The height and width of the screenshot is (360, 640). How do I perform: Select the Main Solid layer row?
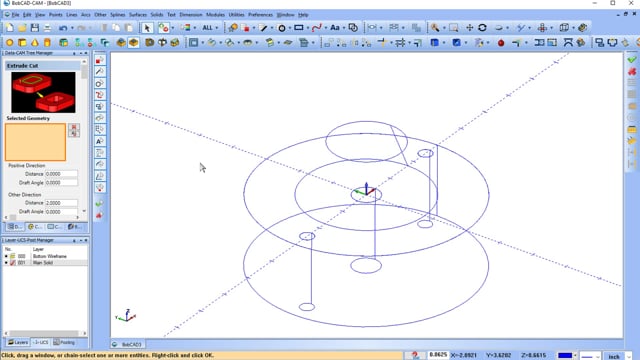pyautogui.click(x=45, y=263)
